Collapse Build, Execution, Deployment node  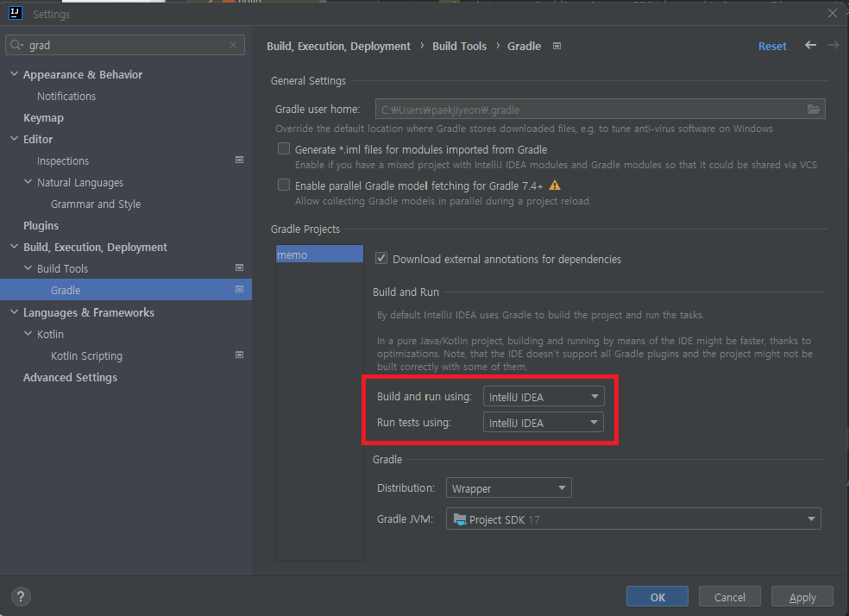[x=14, y=246]
